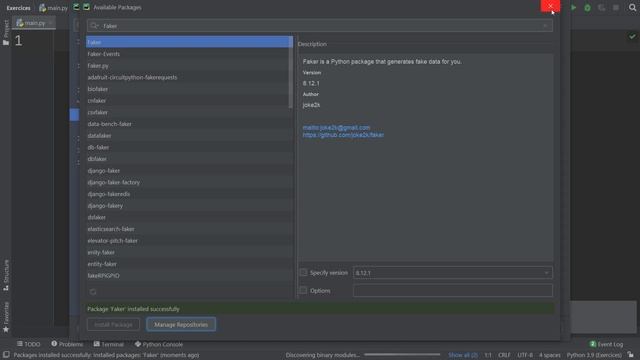The image size is (640, 360).
Task: Select the db-faker package
Action: coord(189,147)
